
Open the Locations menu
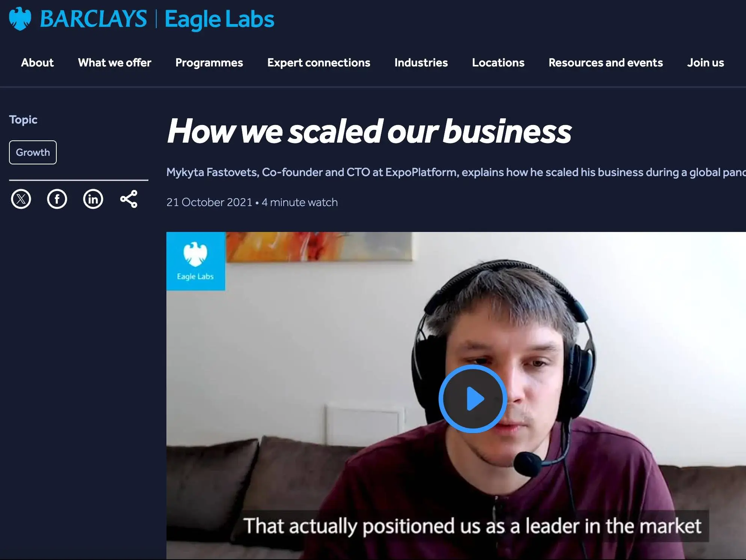tap(498, 63)
